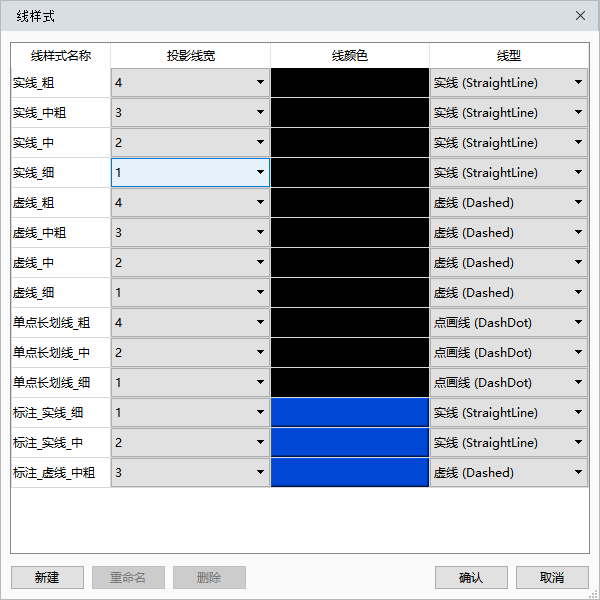This screenshot has width=600, height=600.
Task: Cancel with the 取消 button
Action: (552, 577)
